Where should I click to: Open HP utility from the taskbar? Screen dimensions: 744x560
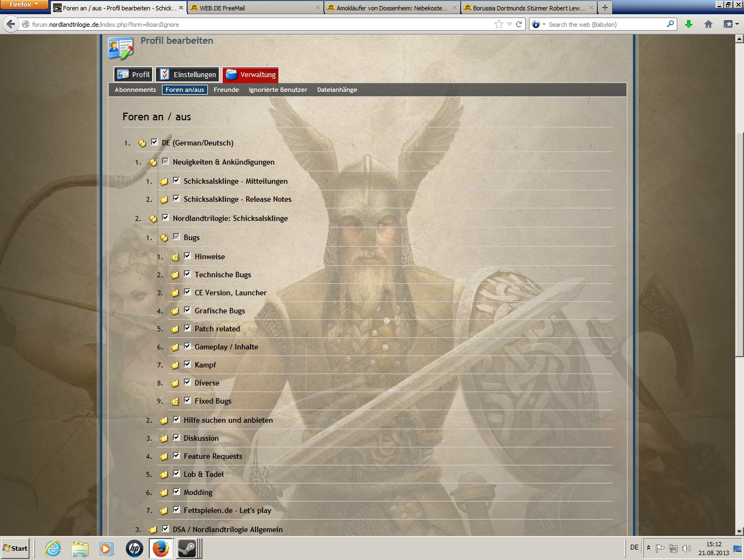[x=135, y=549]
